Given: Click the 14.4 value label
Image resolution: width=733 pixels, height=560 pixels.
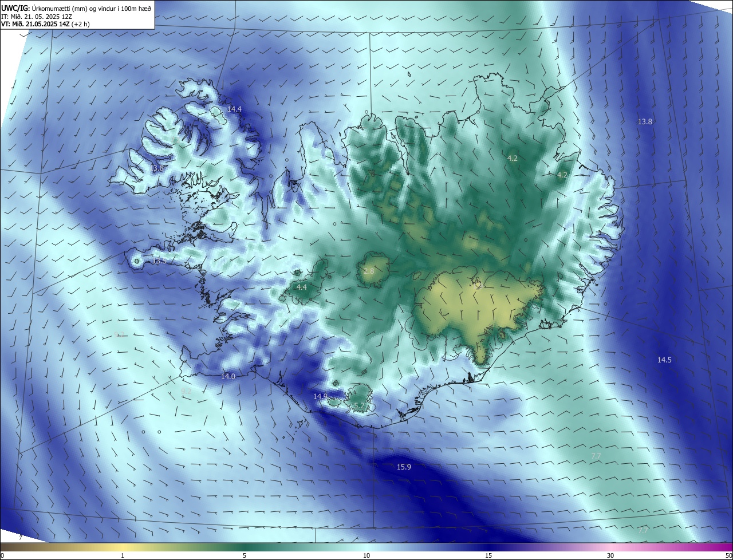Looking at the screenshot, I should (x=234, y=109).
